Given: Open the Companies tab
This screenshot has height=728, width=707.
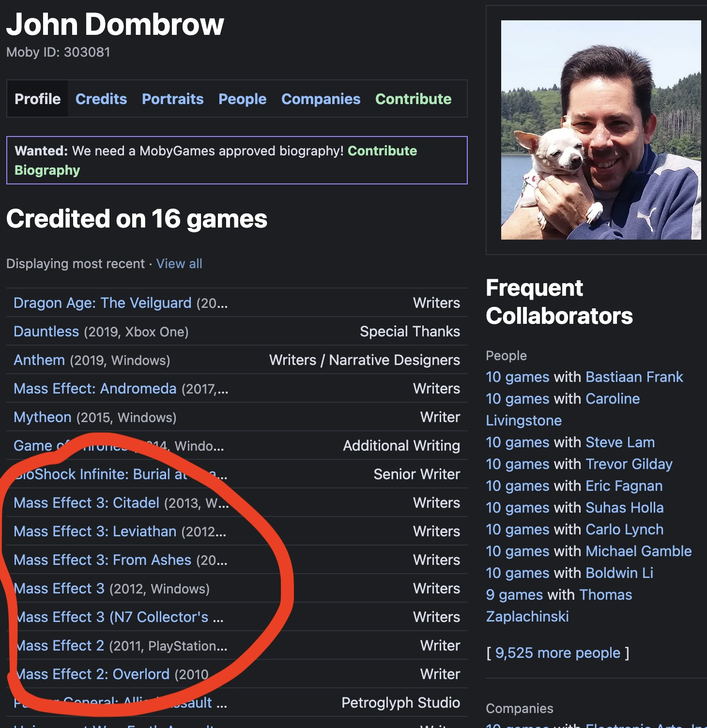Looking at the screenshot, I should [x=321, y=99].
